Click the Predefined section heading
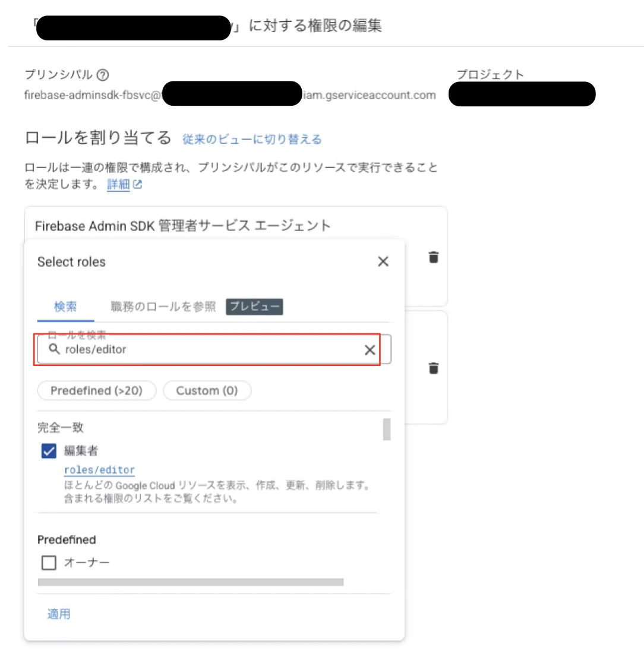This screenshot has height=663, width=644. point(67,539)
